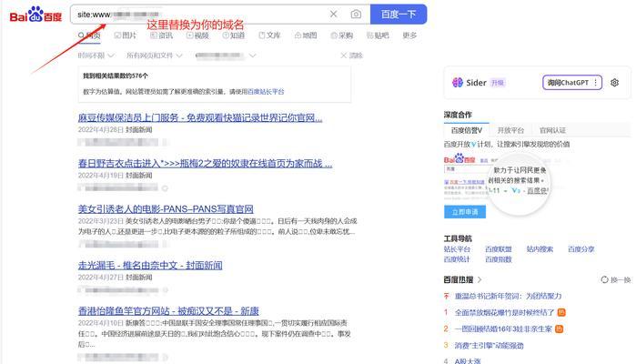Open the 香港怡隆鱼竿官方网站 result title
636x364 pixels.
[x=168, y=311]
